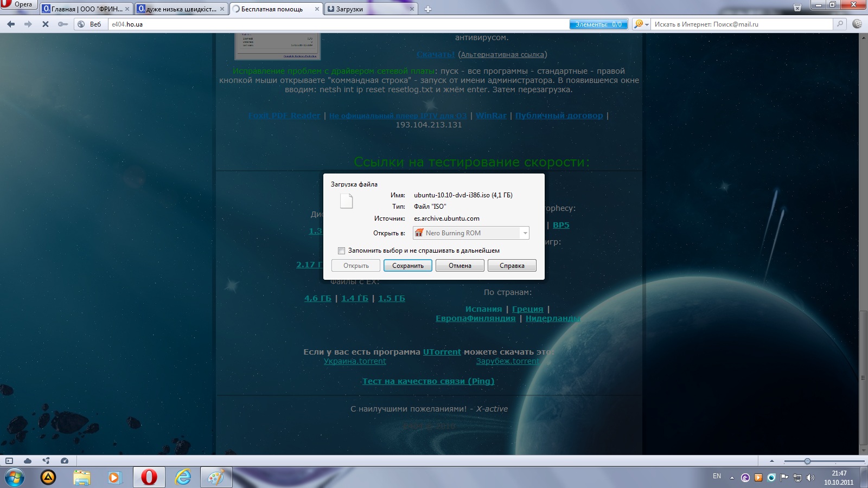This screenshot has width=868, height=488.
Task: Open the password wand key icon
Action: click(63, 24)
